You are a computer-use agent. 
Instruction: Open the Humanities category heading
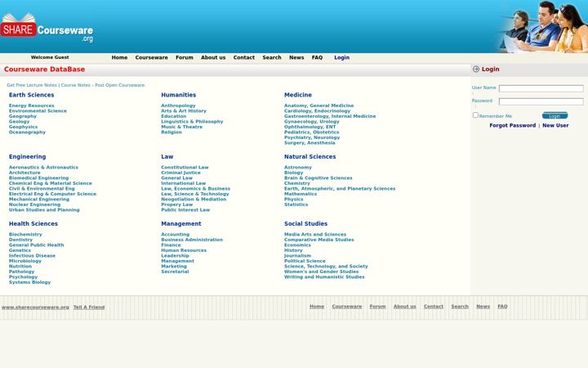click(x=179, y=95)
